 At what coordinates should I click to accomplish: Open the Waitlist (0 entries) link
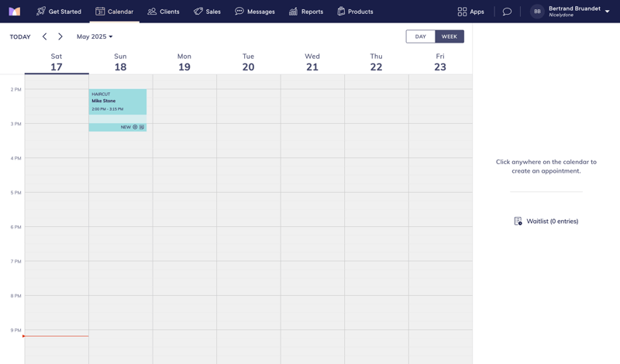pyautogui.click(x=552, y=221)
